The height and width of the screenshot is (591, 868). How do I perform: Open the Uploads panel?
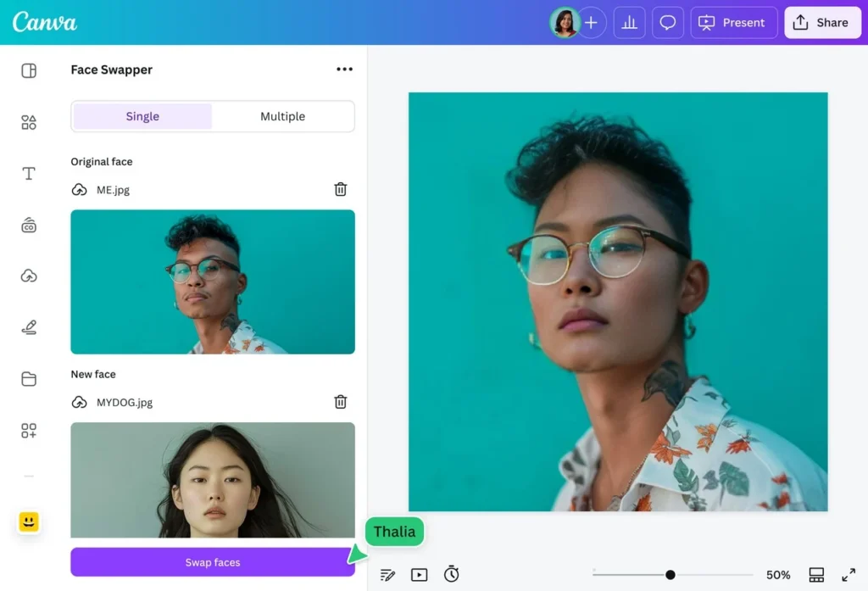[x=28, y=276]
